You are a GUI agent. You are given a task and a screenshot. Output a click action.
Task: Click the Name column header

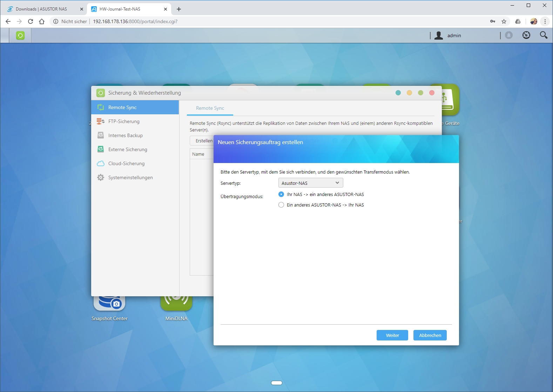point(202,154)
